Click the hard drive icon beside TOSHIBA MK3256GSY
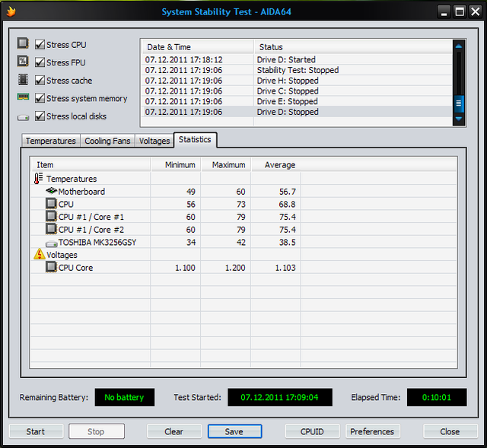This screenshot has height=448, width=487. pos(51,243)
